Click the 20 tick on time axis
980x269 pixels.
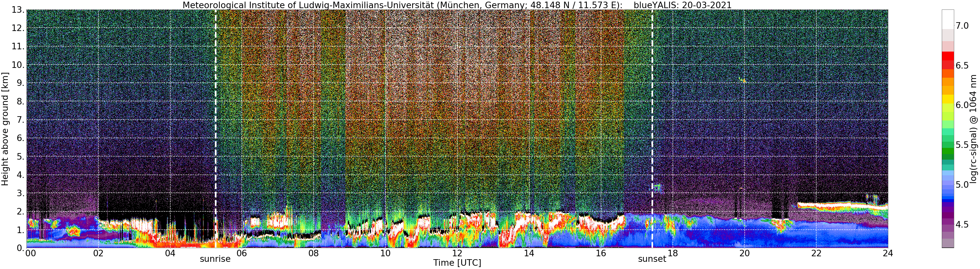744,253
